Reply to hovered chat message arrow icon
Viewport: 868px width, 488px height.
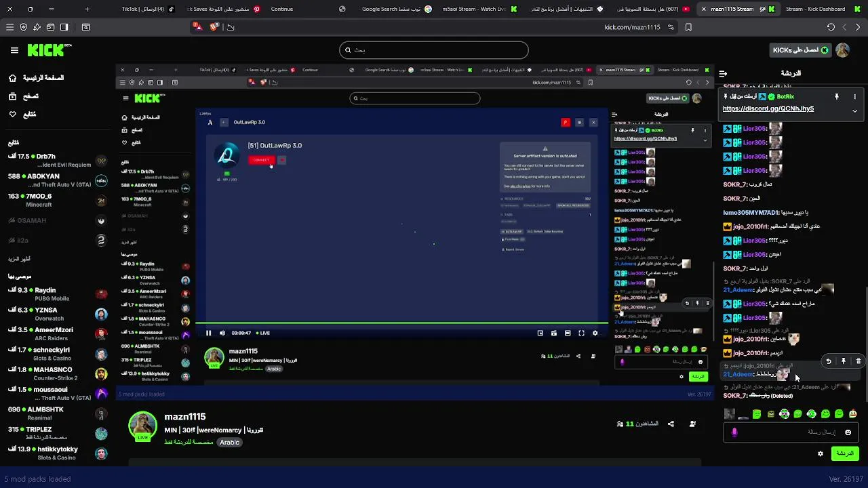(x=829, y=361)
